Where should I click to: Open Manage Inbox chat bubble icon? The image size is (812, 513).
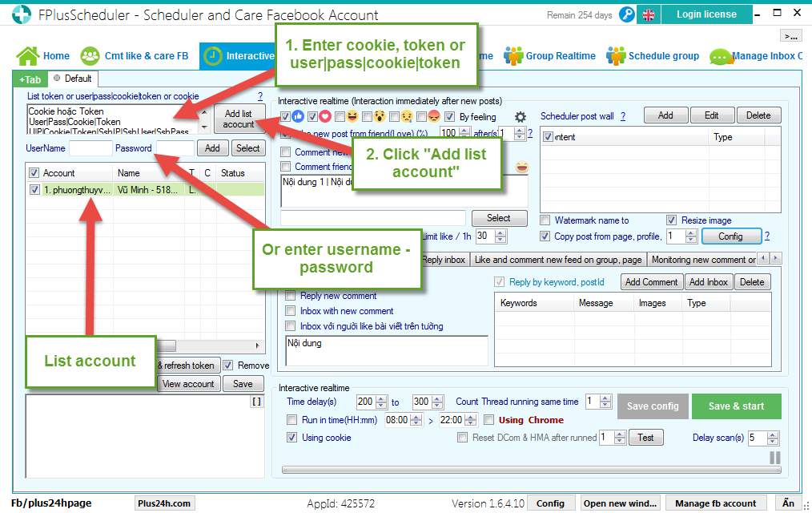point(721,56)
